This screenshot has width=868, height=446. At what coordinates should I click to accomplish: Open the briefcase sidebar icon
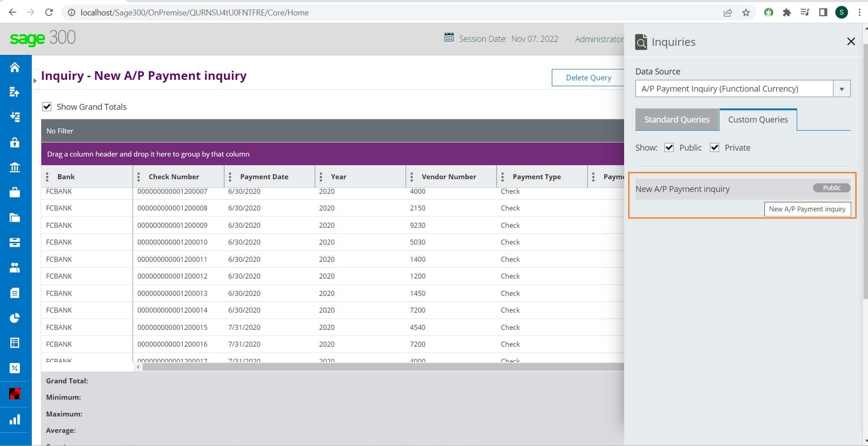click(x=15, y=192)
